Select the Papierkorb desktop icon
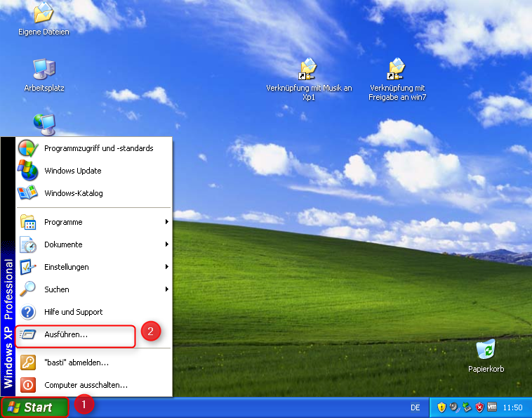This screenshot has width=532, height=418. pyautogui.click(x=486, y=349)
